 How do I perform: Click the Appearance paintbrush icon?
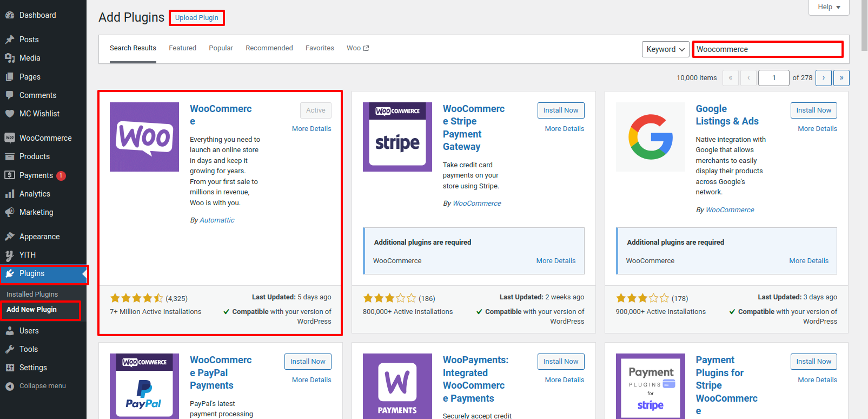pos(10,237)
